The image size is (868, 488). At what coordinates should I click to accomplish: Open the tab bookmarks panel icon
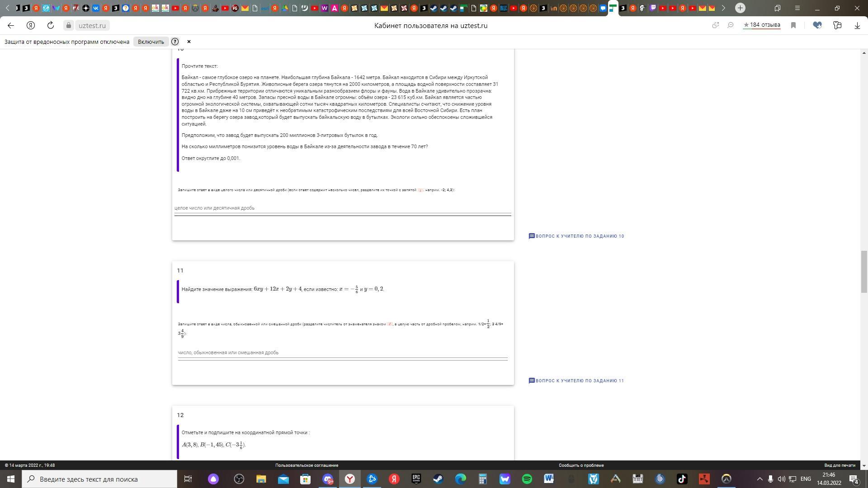click(x=778, y=8)
